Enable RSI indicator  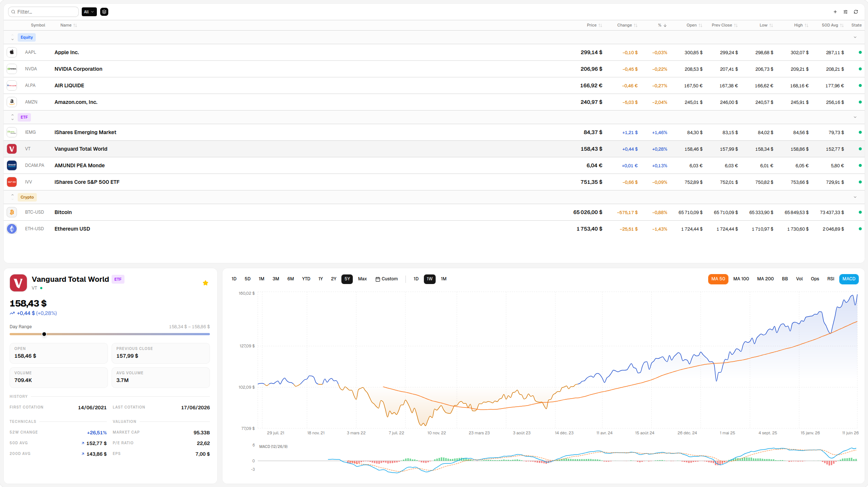(831, 279)
